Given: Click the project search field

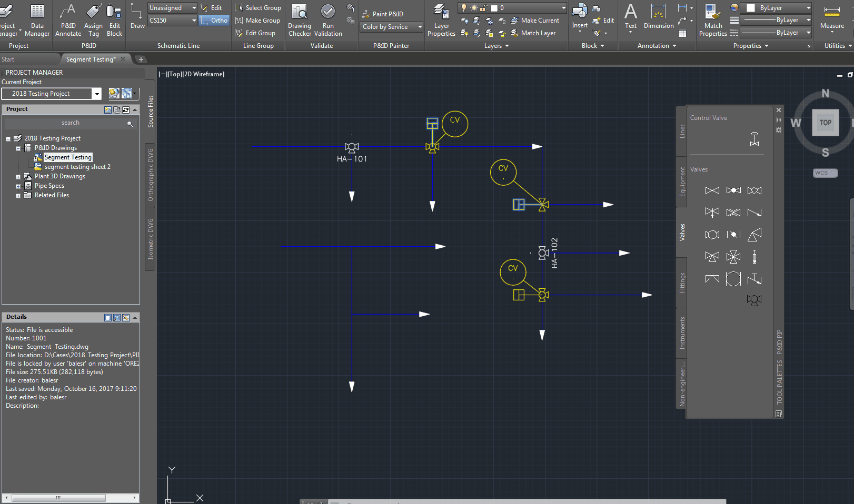Looking at the screenshot, I should pyautogui.click(x=70, y=123).
